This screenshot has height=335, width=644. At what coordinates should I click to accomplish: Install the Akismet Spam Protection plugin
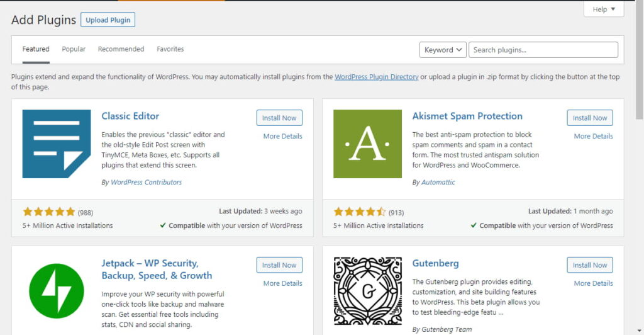click(590, 118)
